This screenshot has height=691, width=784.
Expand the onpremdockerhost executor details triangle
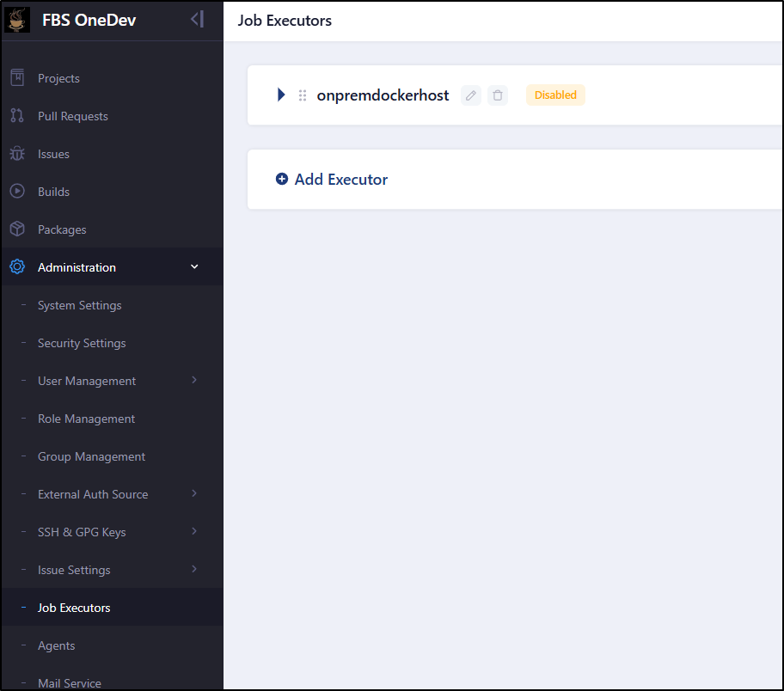(x=281, y=95)
